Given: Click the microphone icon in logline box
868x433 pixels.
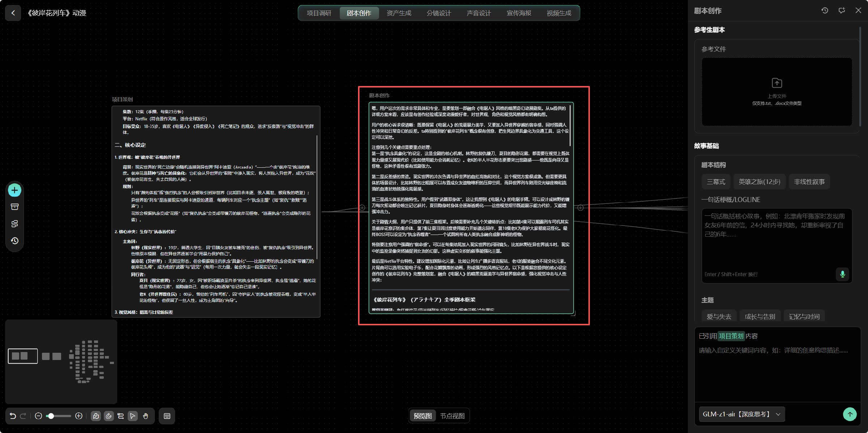Looking at the screenshot, I should coord(843,274).
